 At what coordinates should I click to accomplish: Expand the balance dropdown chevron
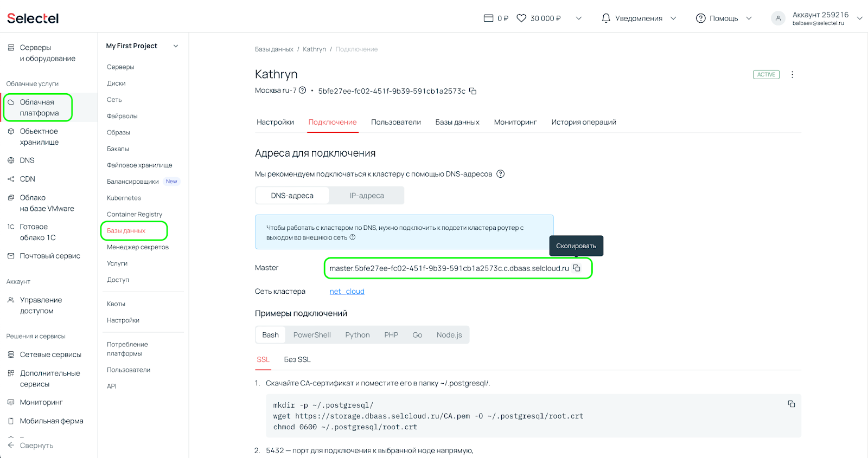pos(579,18)
